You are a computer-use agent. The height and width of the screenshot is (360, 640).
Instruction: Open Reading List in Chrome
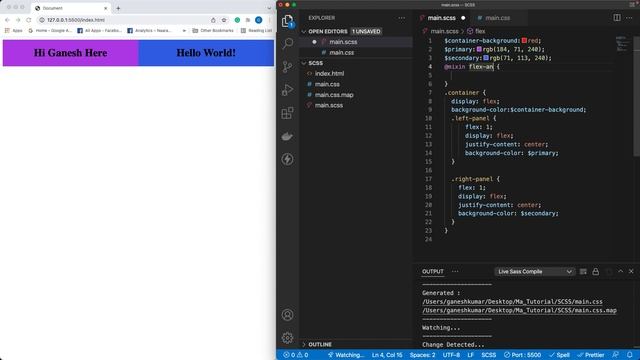point(256,31)
